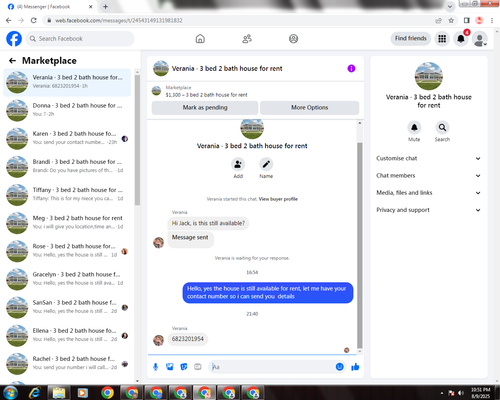Click More Options button

point(310,108)
